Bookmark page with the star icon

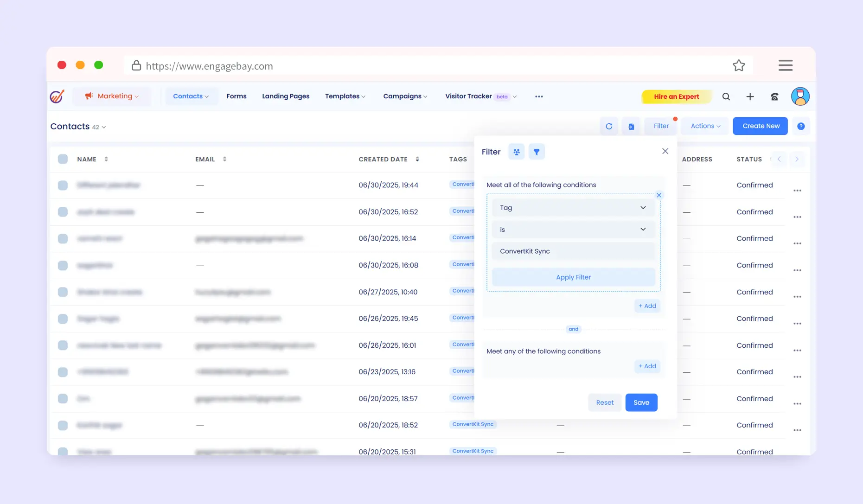[x=739, y=65]
